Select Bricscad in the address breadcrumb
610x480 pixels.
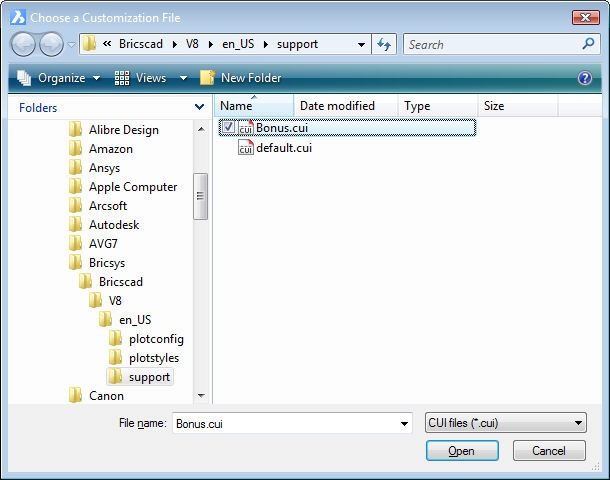tap(141, 44)
